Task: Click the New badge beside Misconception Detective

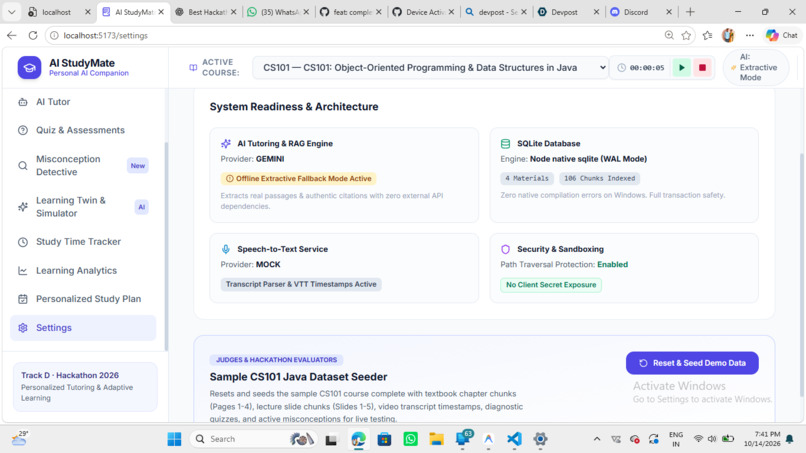Action: pyautogui.click(x=138, y=166)
